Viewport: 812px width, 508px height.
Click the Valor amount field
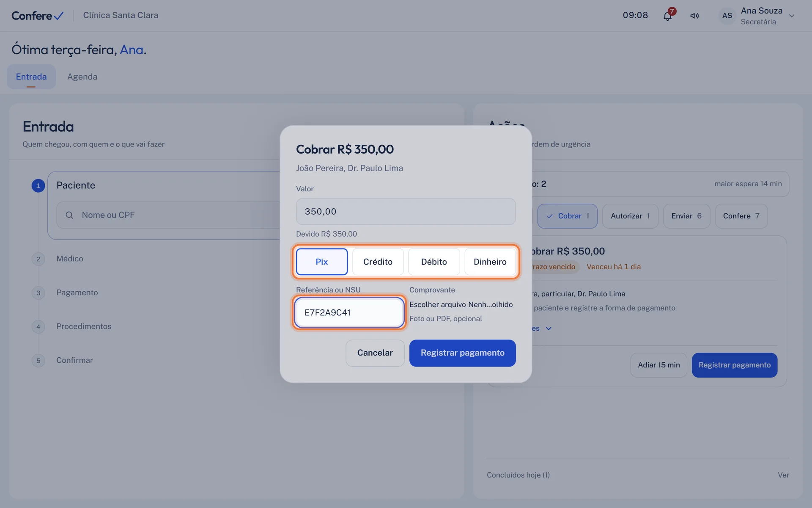point(406,211)
